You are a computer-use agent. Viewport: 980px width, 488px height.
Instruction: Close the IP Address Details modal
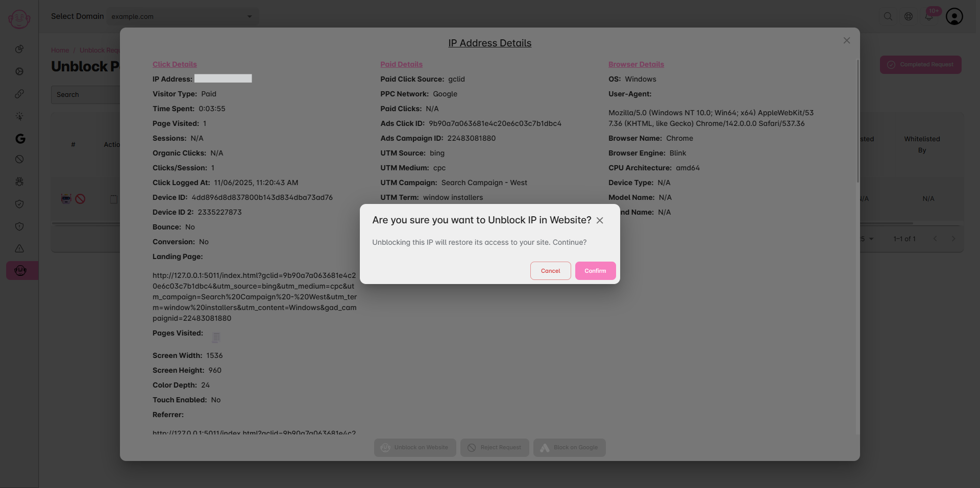847,40
